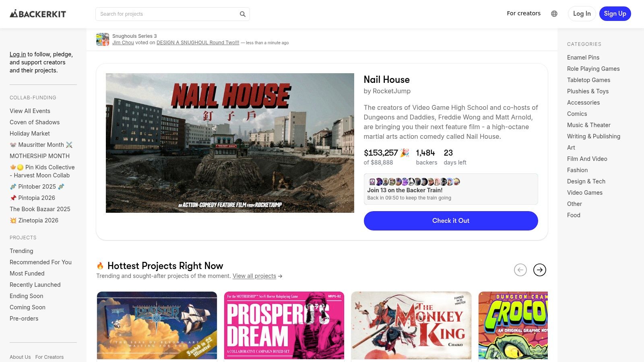Image resolution: width=644 pixels, height=362 pixels.
Task: Follow the View all projects link
Action: [254, 276]
